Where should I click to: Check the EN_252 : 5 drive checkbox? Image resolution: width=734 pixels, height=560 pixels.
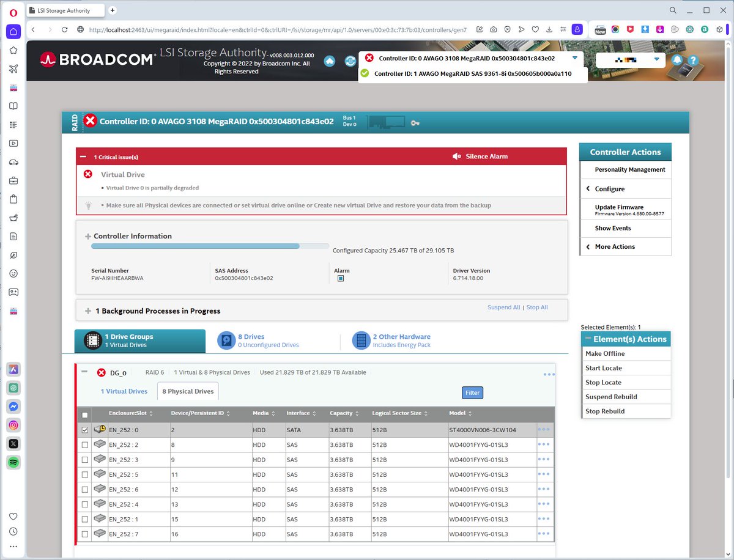(x=85, y=474)
